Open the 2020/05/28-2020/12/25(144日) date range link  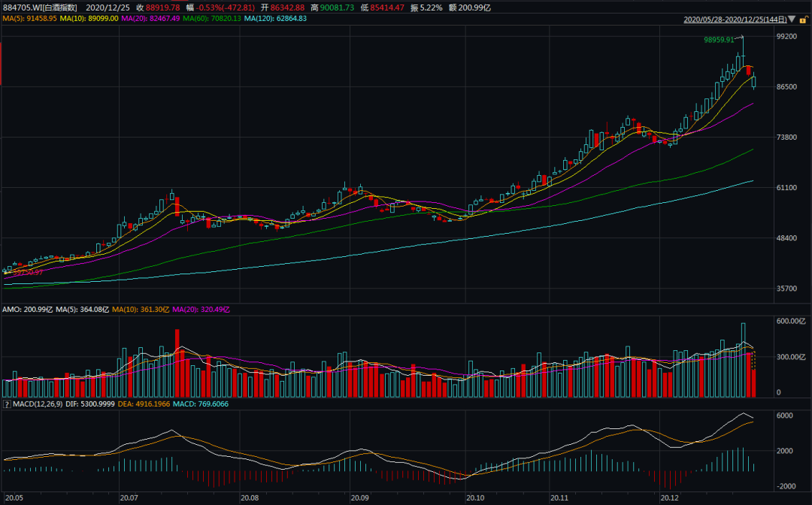point(735,20)
